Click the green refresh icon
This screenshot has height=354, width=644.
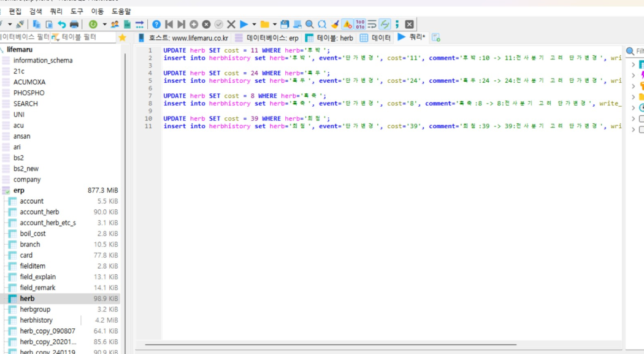point(93,24)
